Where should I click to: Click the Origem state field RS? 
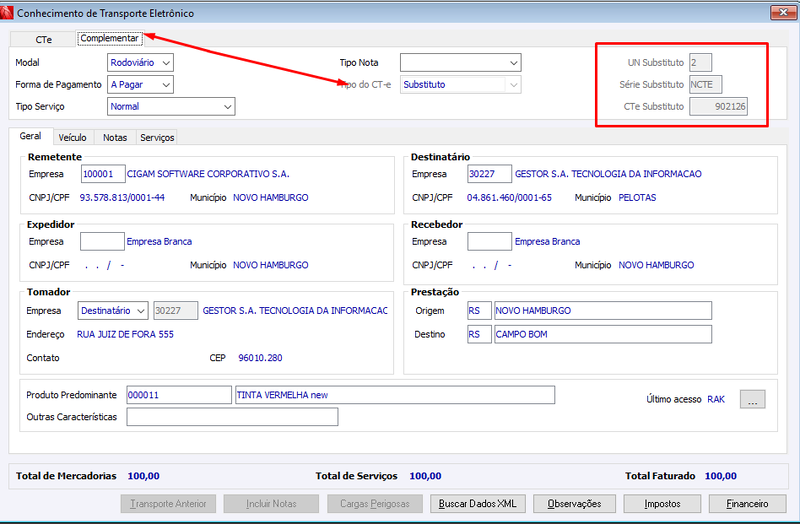479,311
